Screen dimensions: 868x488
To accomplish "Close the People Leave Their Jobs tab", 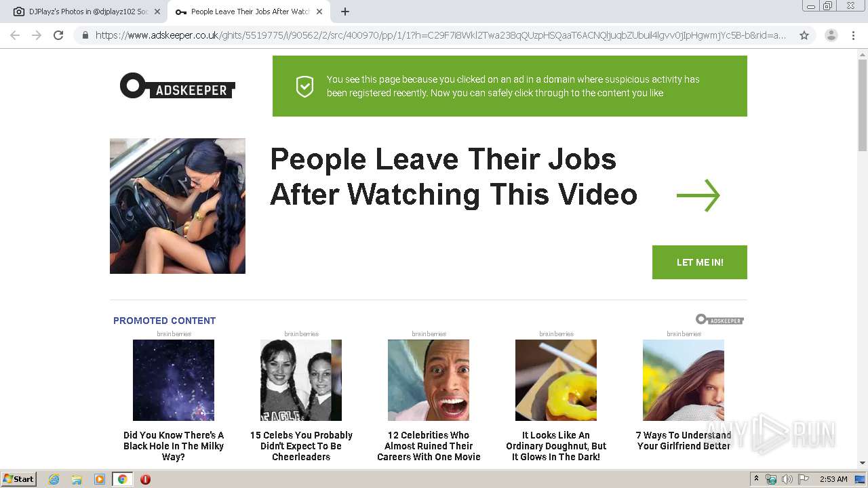I will pyautogui.click(x=319, y=12).
